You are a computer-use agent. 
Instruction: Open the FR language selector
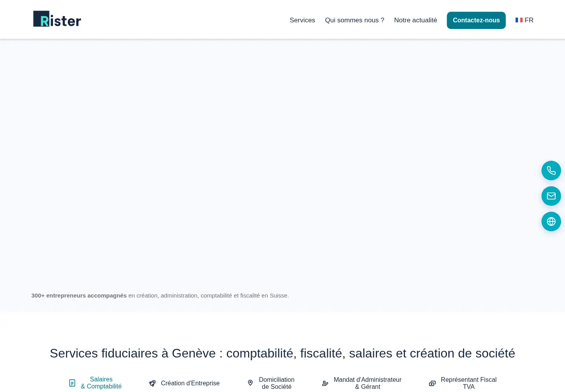[x=525, y=20]
